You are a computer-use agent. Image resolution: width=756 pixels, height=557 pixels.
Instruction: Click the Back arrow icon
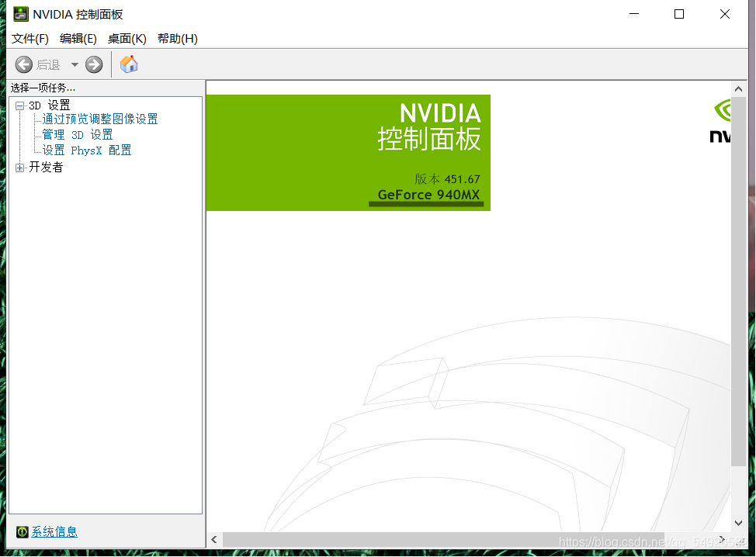[x=23, y=64]
